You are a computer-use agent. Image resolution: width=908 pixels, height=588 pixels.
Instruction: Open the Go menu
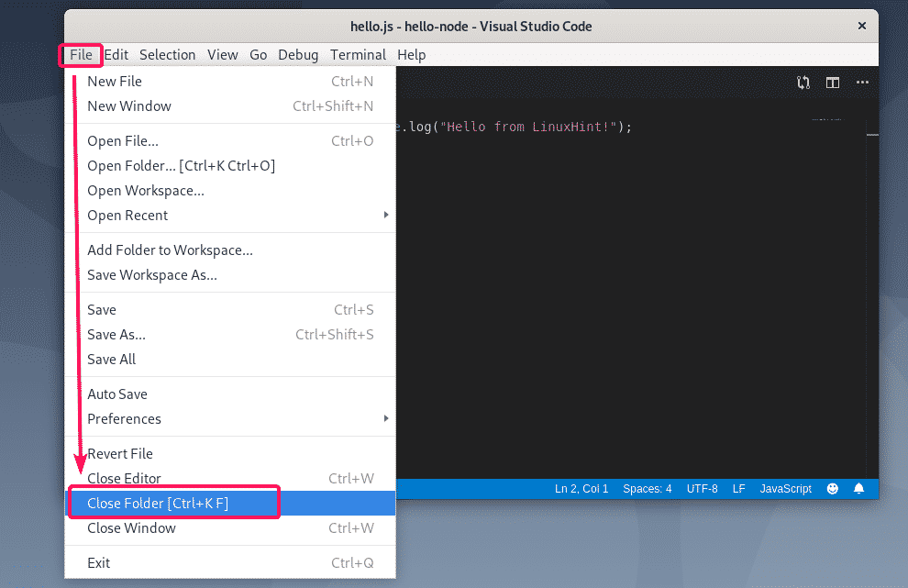pos(259,54)
